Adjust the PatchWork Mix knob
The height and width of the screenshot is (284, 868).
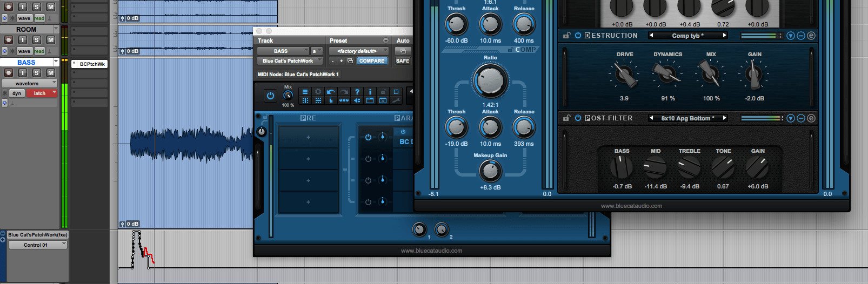[288, 96]
